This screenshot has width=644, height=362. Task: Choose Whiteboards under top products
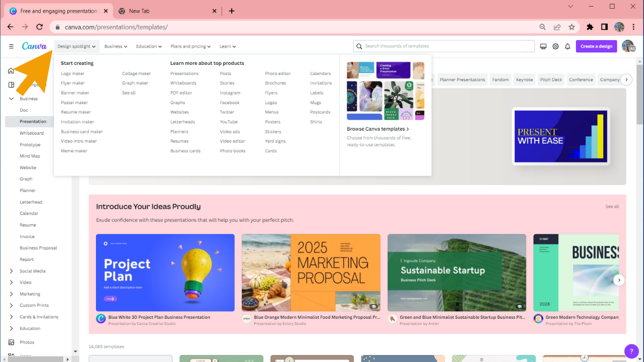click(183, 83)
